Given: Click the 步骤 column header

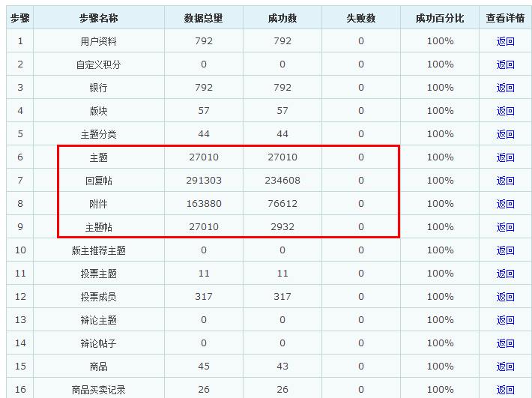Looking at the screenshot, I should 20,18.
